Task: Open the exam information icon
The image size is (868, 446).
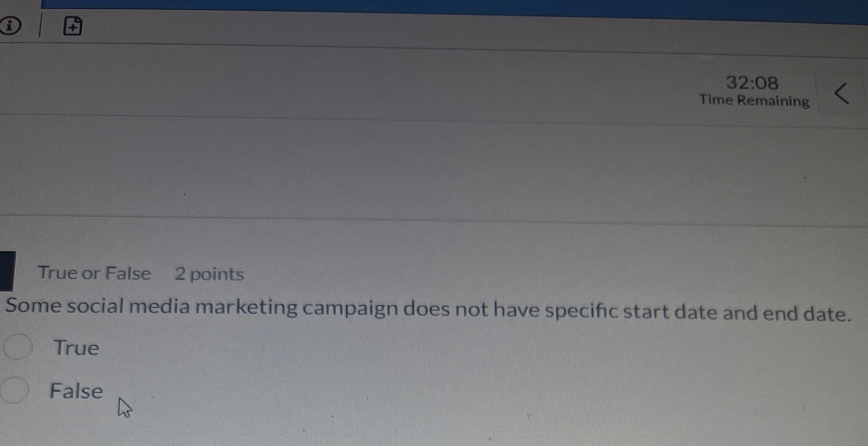Action: pos(10,26)
